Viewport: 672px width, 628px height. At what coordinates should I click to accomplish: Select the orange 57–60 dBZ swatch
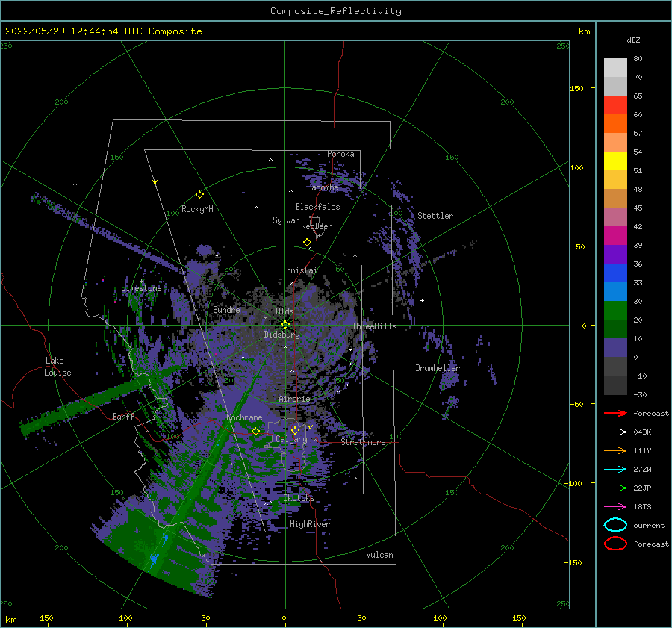click(x=615, y=124)
